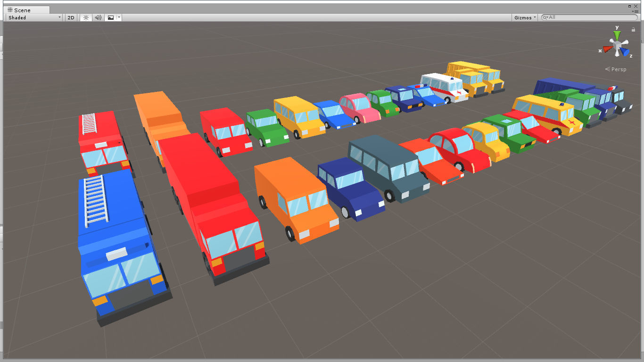644x362 pixels.
Task: Open the Gizmos dropdown menu
Action: [525, 17]
